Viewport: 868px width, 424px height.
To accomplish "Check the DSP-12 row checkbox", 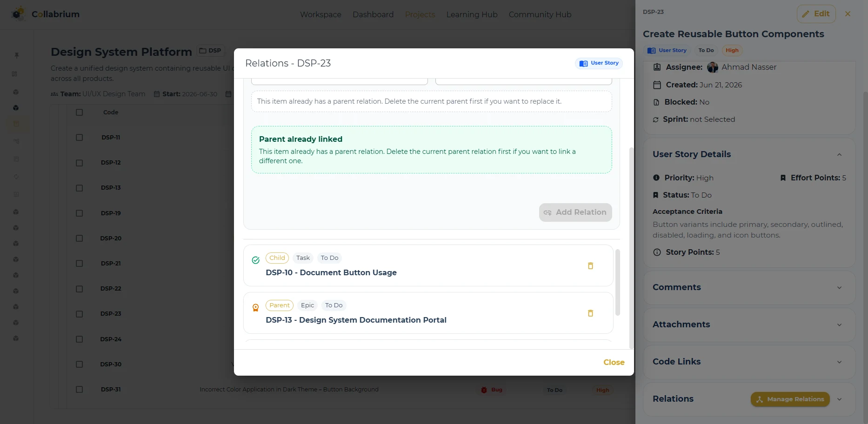I will point(79,163).
